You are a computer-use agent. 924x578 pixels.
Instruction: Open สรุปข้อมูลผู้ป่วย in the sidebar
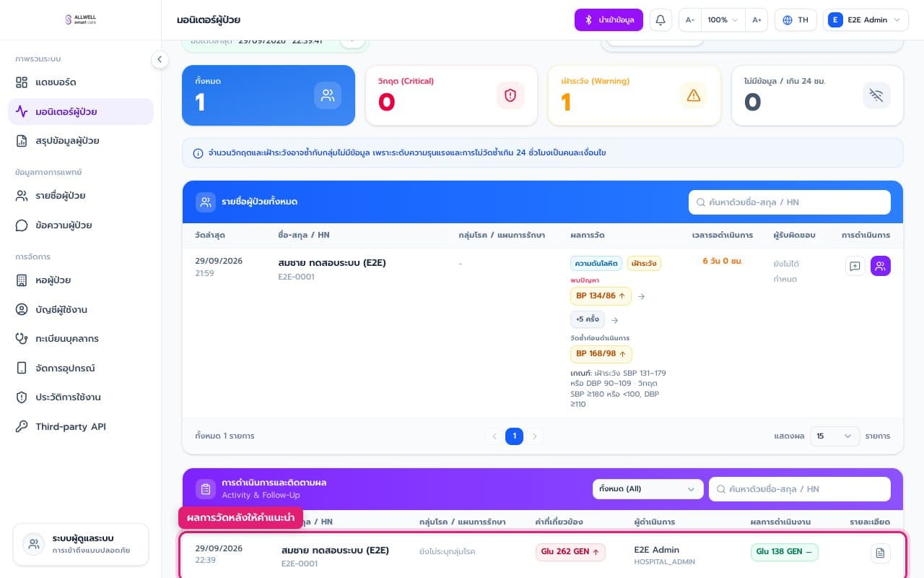[x=81, y=141]
